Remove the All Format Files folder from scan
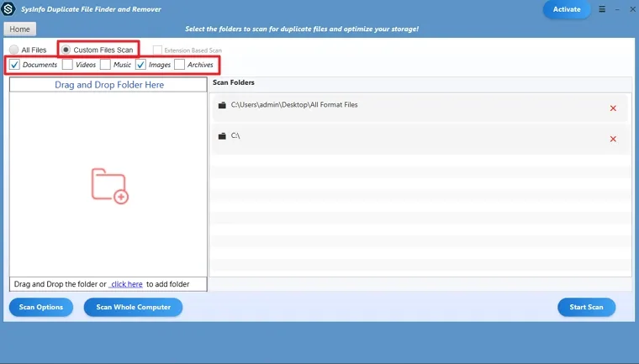This screenshot has height=364, width=639. pyautogui.click(x=613, y=108)
